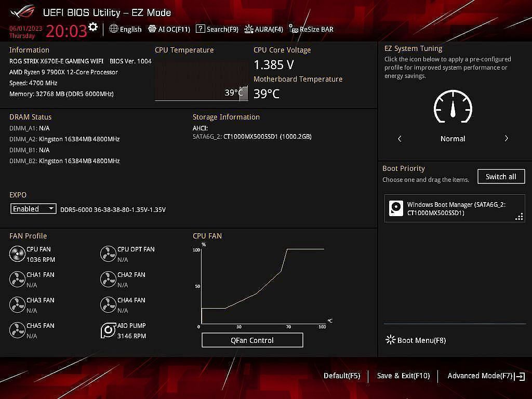
Task: Click Save & Exit(F10)
Action: (x=403, y=376)
